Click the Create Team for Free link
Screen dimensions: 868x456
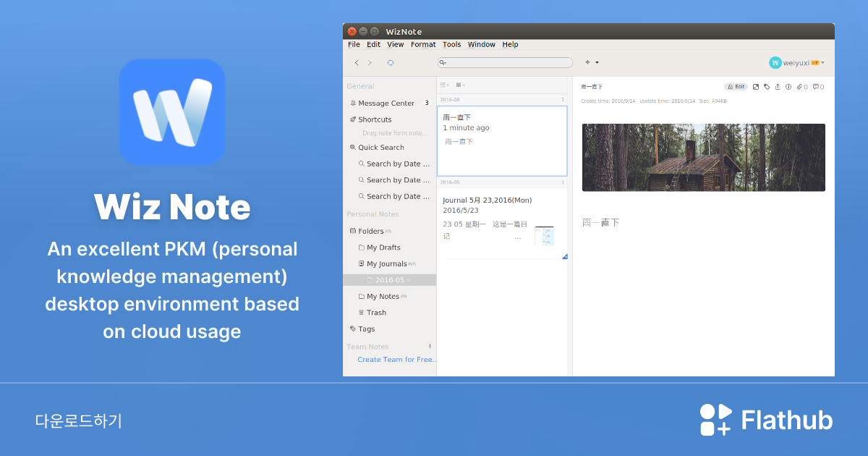pyautogui.click(x=396, y=359)
